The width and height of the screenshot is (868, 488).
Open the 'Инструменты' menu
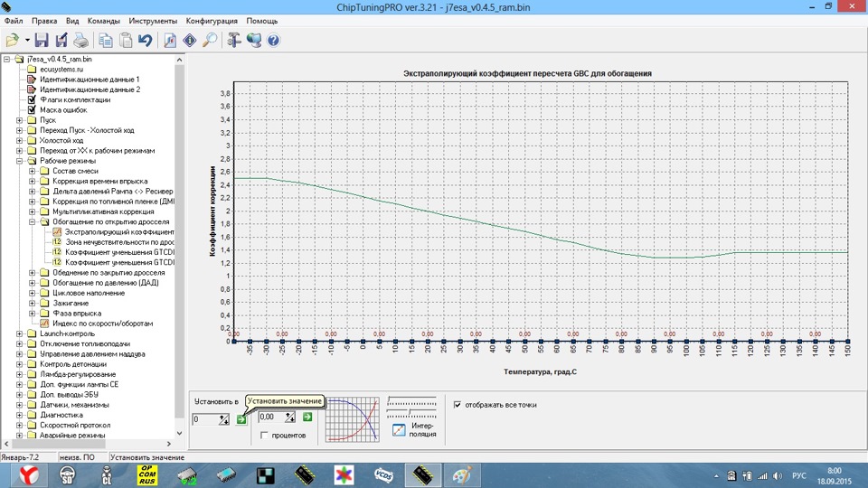153,20
